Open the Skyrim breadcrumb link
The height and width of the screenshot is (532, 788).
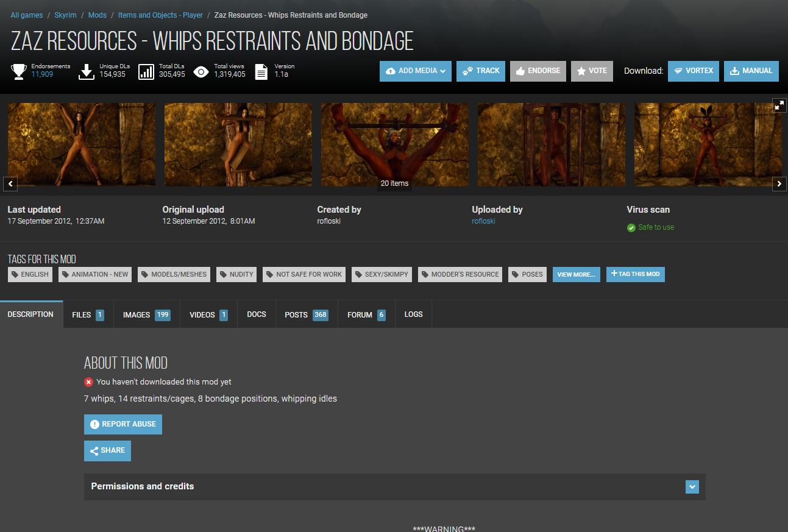point(66,15)
